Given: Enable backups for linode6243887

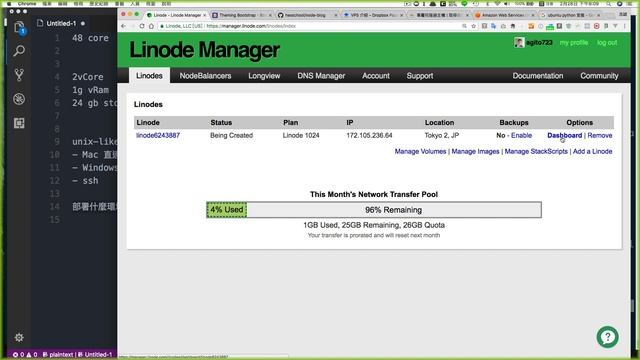Looking at the screenshot, I should [521, 135].
